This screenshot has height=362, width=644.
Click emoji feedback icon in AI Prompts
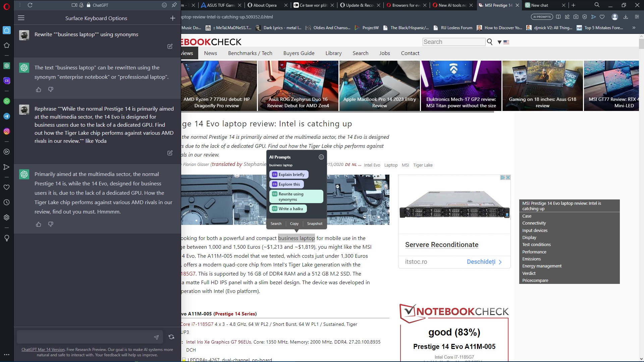pos(321,157)
